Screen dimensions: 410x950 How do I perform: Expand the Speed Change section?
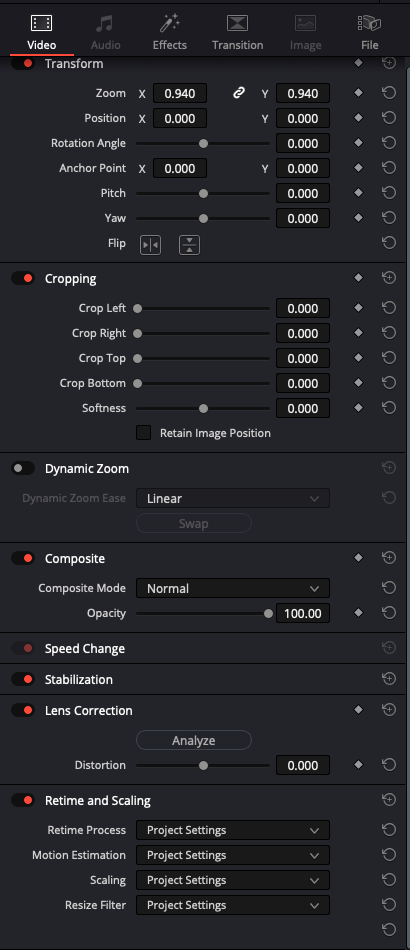tap(85, 648)
